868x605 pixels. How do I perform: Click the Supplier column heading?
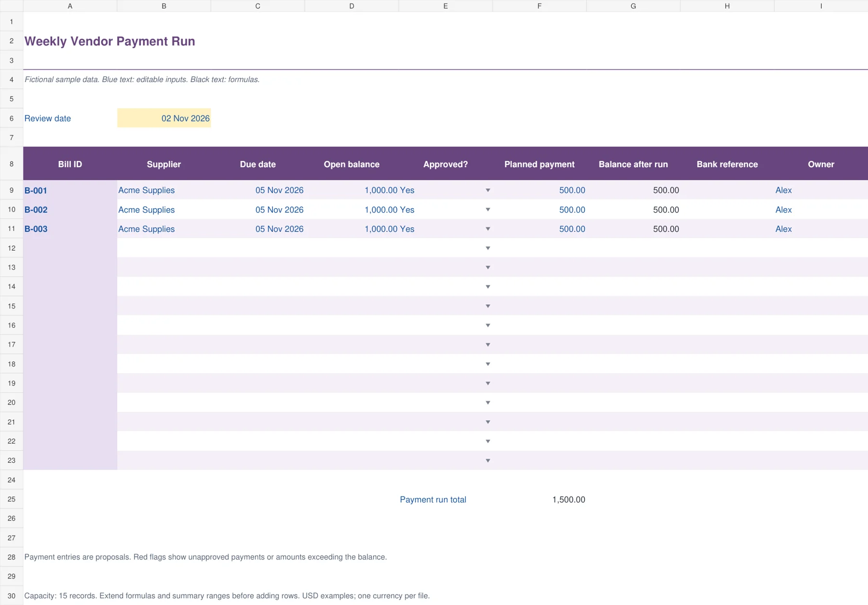point(164,164)
